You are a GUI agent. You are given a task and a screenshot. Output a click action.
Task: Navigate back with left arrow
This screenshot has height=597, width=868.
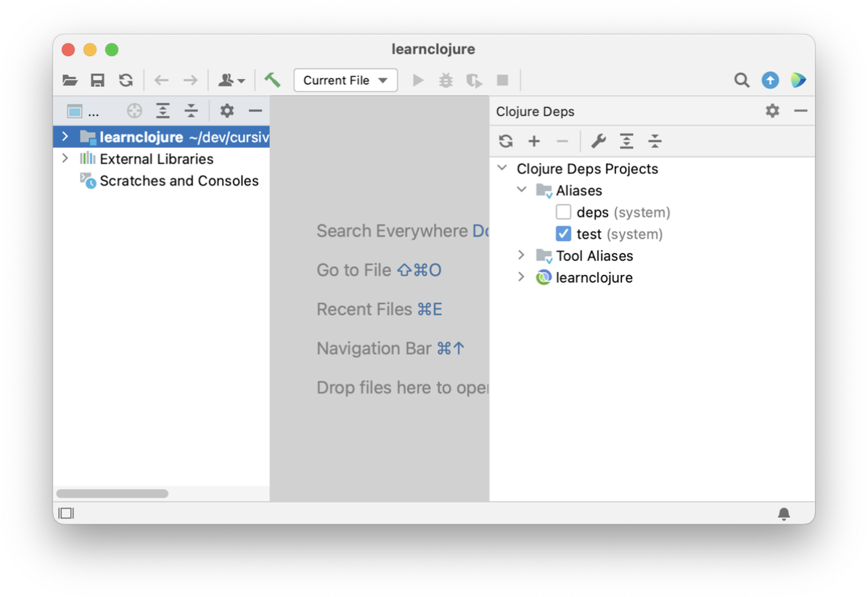[x=161, y=81]
